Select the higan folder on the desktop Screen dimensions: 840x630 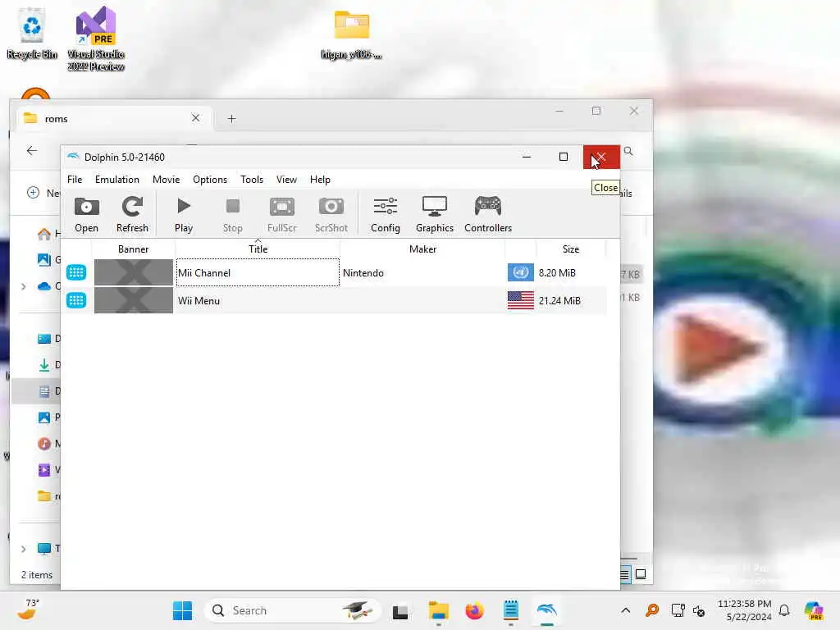click(351, 34)
